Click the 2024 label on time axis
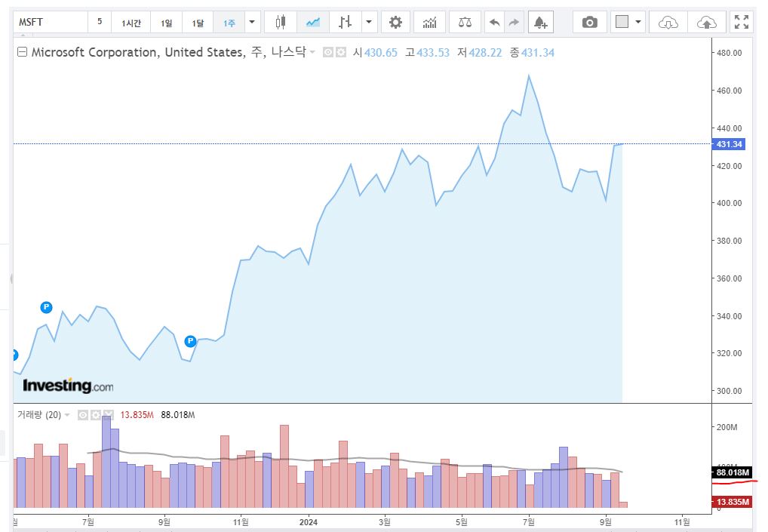This screenshot has width=768, height=532. tap(309, 522)
